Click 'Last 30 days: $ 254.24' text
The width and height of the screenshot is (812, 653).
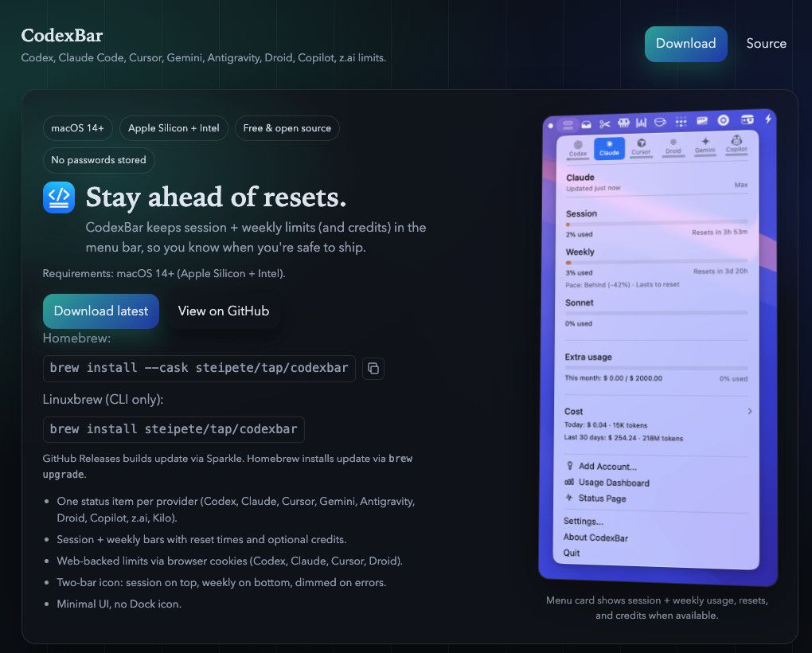(x=600, y=437)
